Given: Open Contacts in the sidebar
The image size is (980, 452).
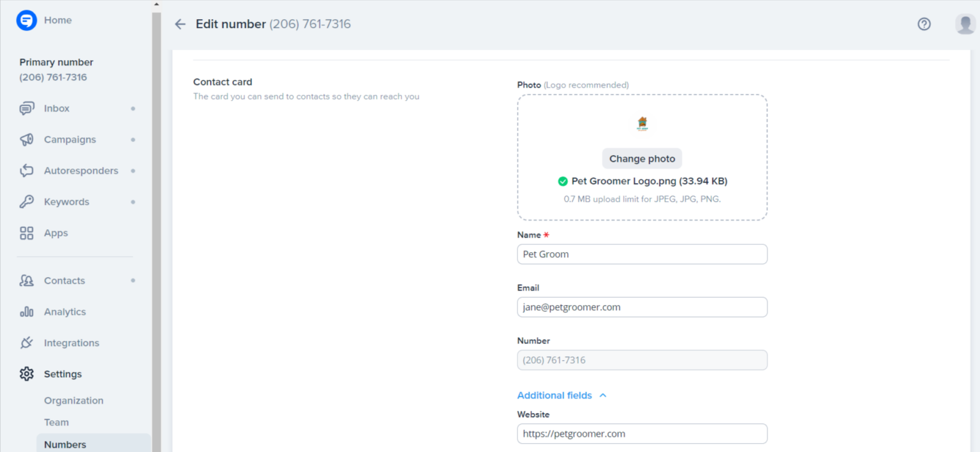Looking at the screenshot, I should [64, 281].
